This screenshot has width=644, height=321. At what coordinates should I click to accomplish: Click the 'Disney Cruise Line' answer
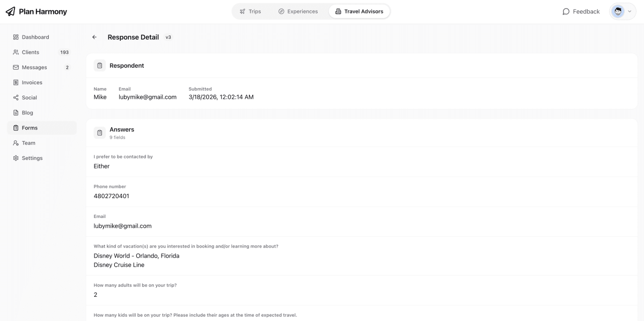click(119, 265)
